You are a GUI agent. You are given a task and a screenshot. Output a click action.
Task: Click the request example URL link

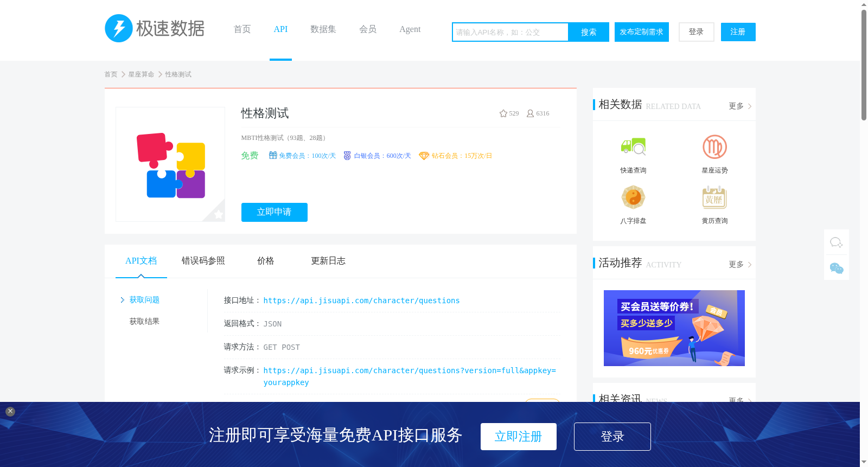(x=410, y=376)
